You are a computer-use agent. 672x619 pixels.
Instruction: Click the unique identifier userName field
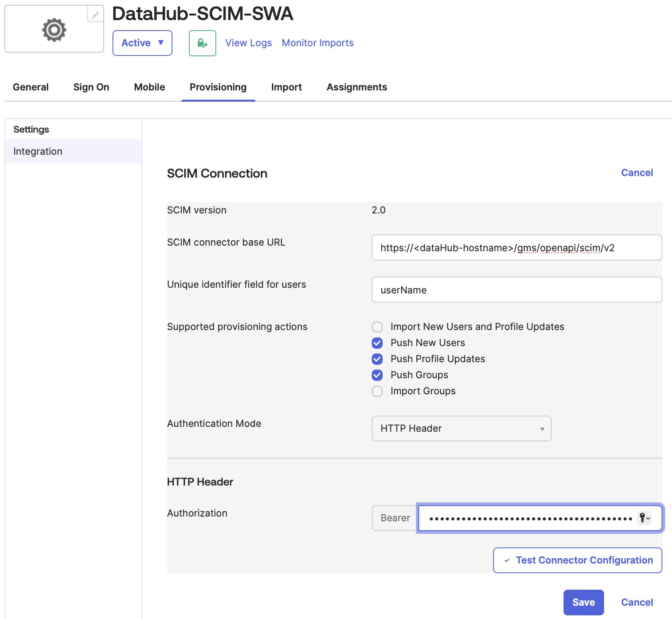[517, 290]
